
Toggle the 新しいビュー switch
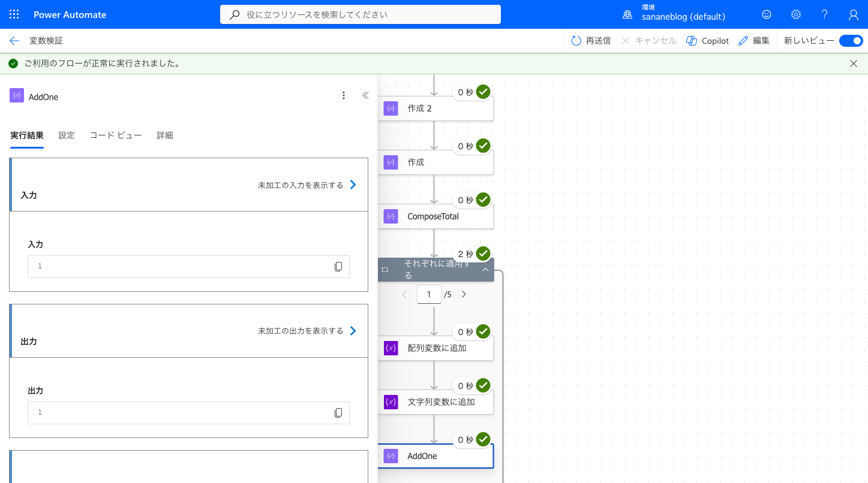pyautogui.click(x=851, y=41)
